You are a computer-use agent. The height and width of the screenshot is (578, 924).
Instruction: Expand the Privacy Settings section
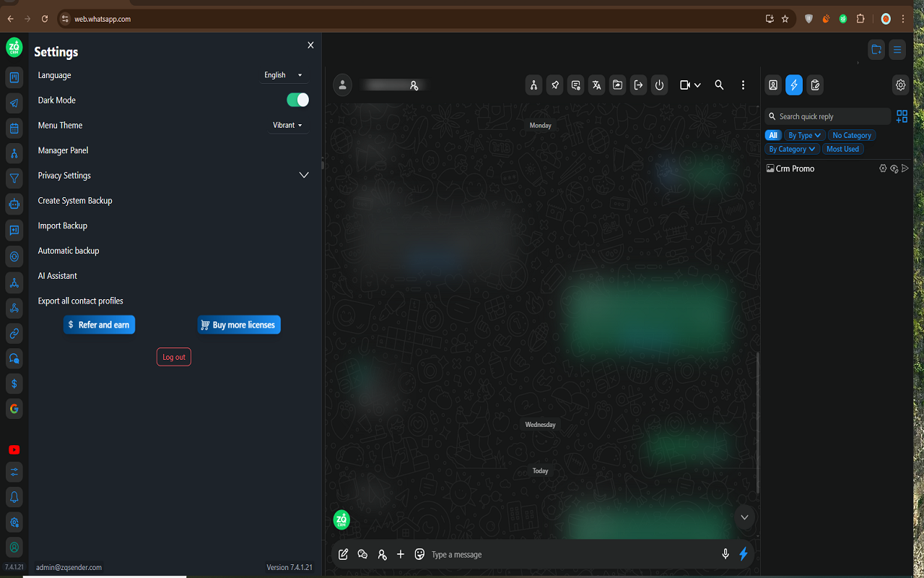pos(304,176)
